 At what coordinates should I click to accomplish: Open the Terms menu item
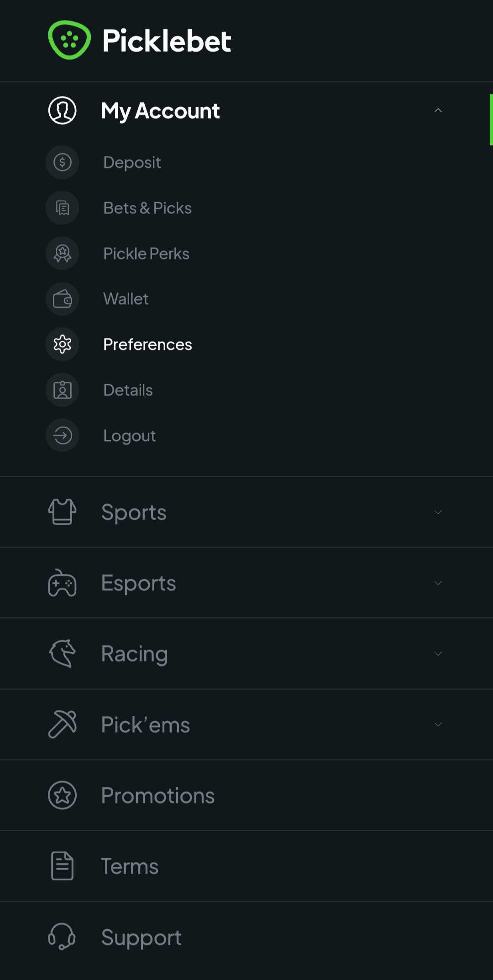[x=130, y=866]
